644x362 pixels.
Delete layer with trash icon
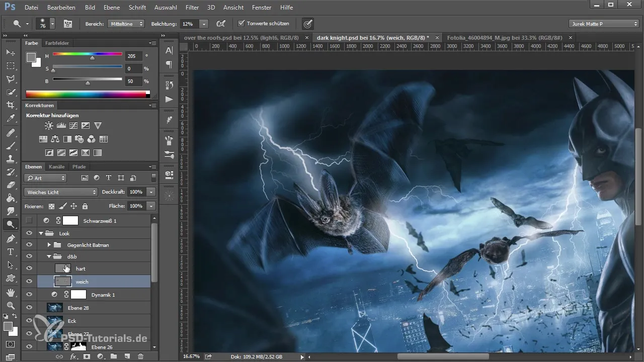click(140, 356)
